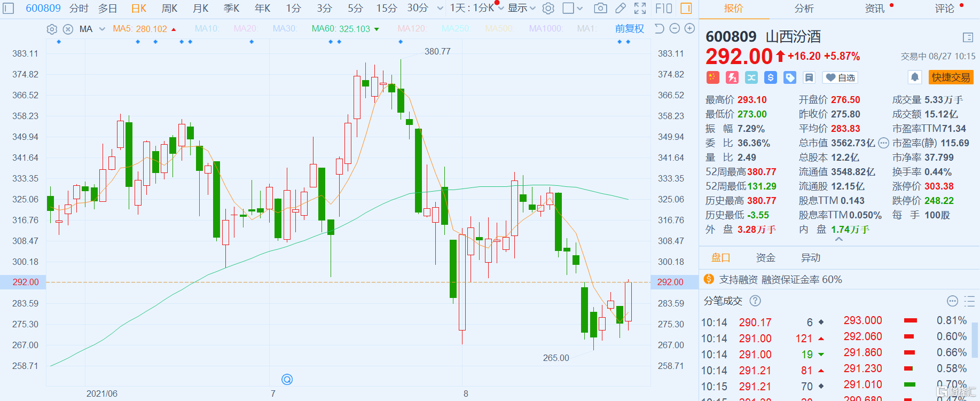Screen dimensions: 980x401
Task: Zoom in chart with plus icon
Action: click(x=689, y=28)
